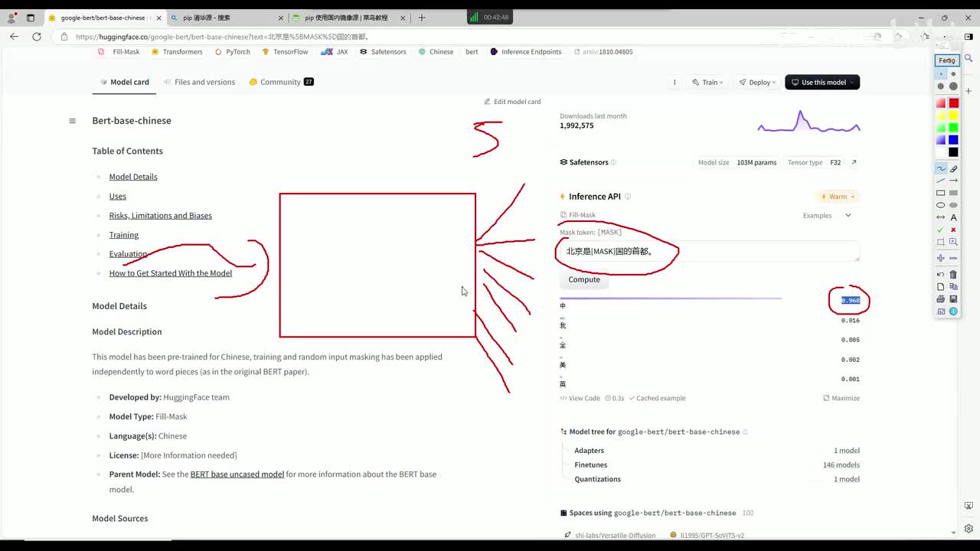Pick the outlined ellipse tool
Image resolution: width=980 pixels, height=551 pixels.
point(941,205)
